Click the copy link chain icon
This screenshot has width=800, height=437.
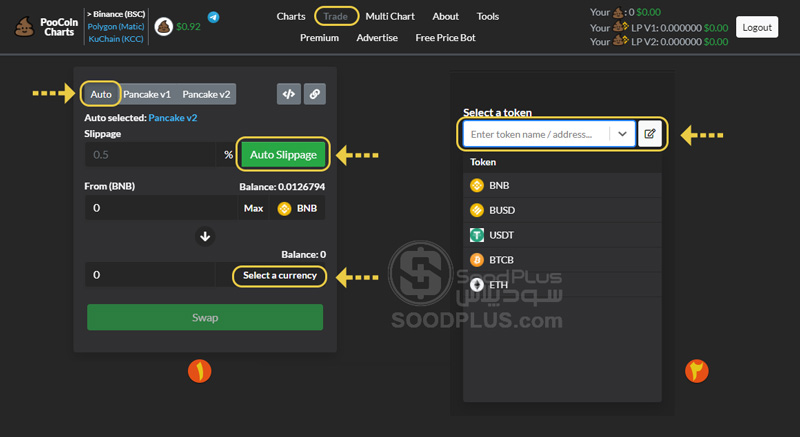coord(315,94)
